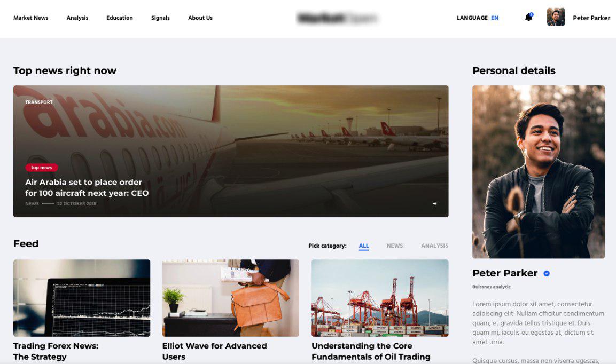The height and width of the screenshot is (364, 616).
Task: Click the '22 OCTOBER 2018' date
Action: [76, 204]
